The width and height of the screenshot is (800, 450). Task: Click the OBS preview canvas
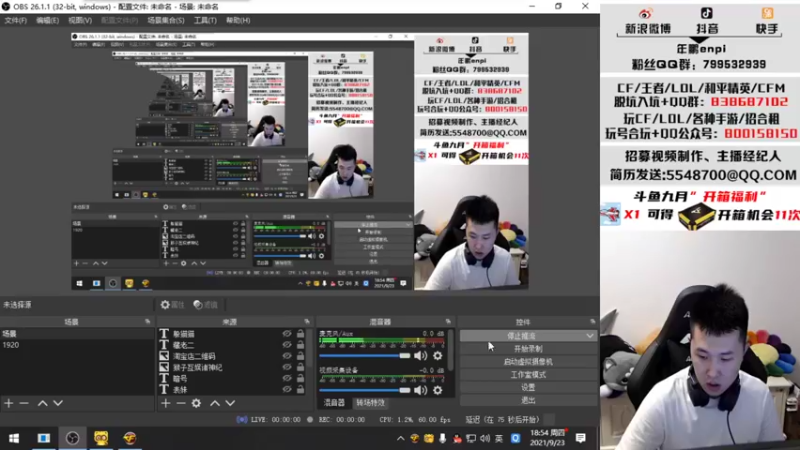tap(299, 162)
